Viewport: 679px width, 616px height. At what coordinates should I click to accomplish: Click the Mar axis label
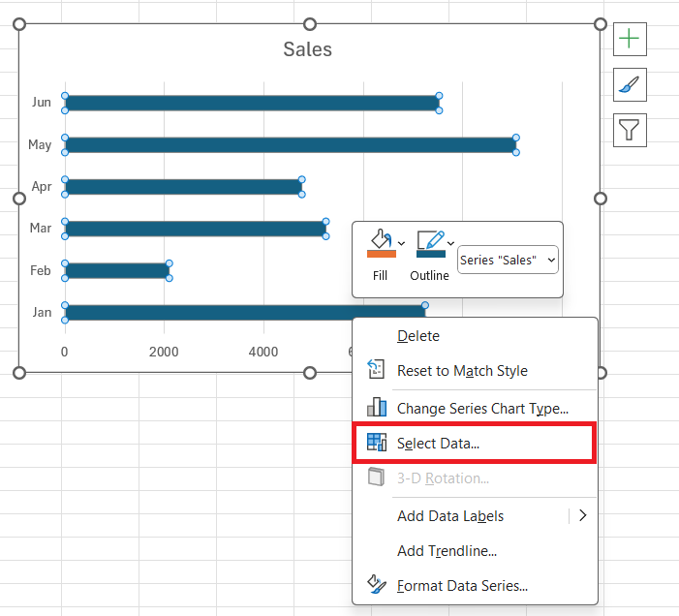coord(41,229)
